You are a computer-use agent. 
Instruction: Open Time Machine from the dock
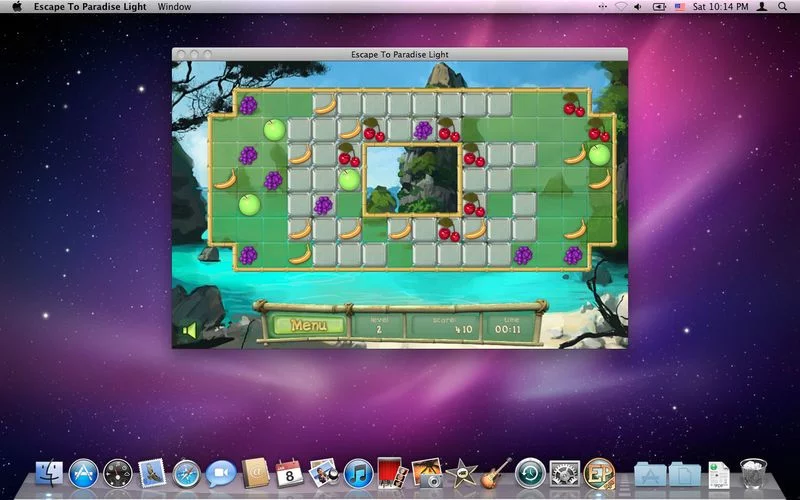[x=530, y=473]
